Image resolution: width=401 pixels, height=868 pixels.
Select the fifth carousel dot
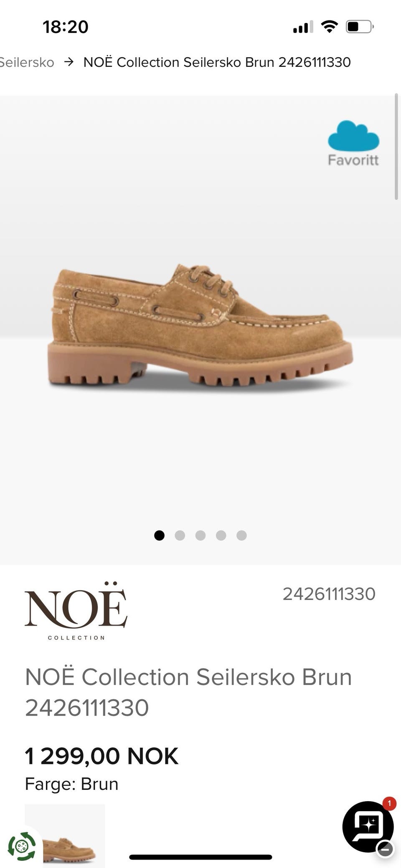[241, 535]
